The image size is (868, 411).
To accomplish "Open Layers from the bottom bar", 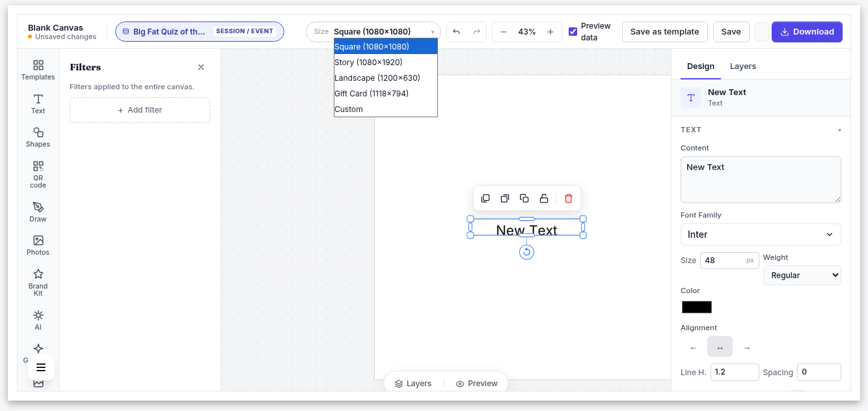I will pos(413,384).
